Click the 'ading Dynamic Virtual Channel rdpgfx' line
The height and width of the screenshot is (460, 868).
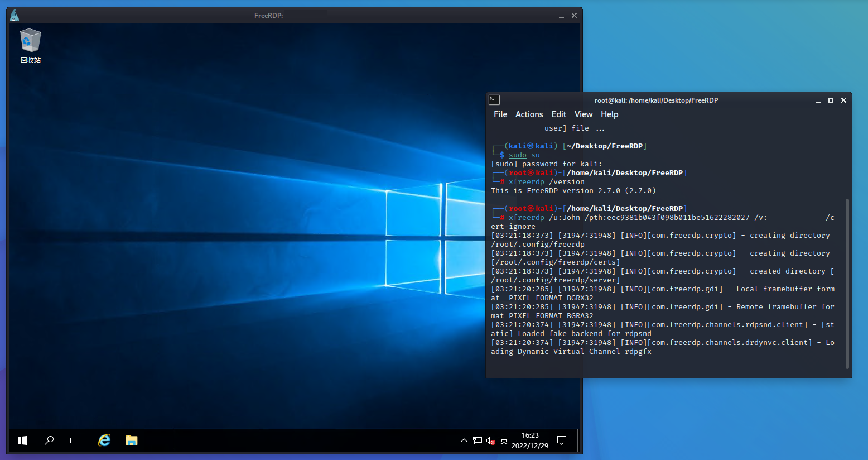(571, 352)
